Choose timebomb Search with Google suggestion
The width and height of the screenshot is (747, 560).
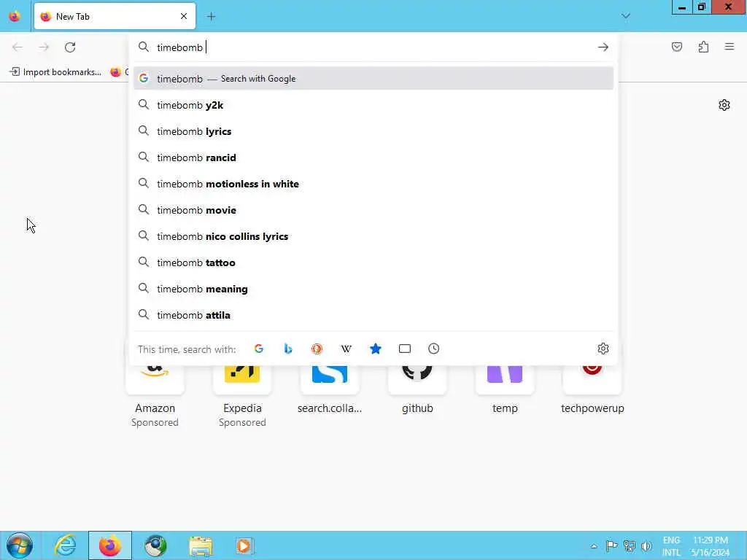[373, 79]
